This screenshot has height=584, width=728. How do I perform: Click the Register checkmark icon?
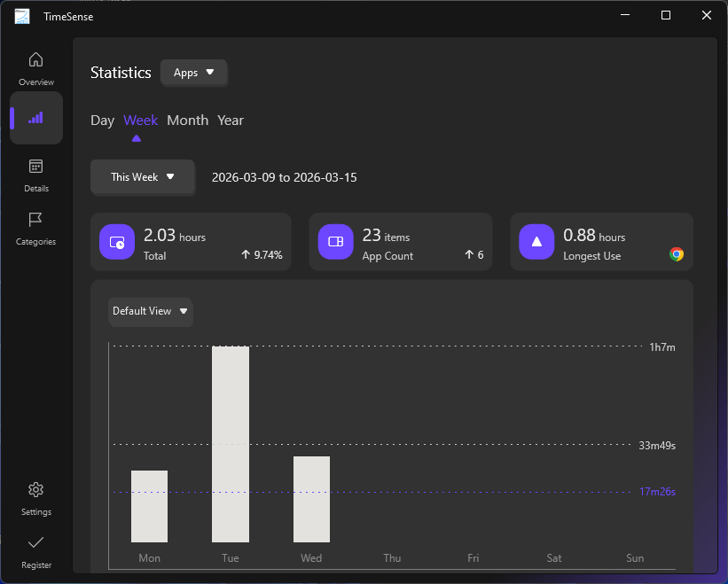[x=35, y=543]
